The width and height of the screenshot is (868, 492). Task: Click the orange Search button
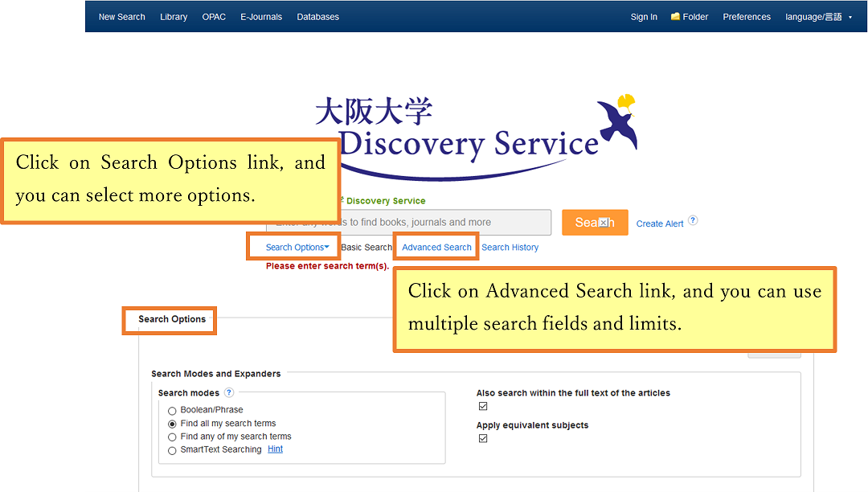point(595,223)
